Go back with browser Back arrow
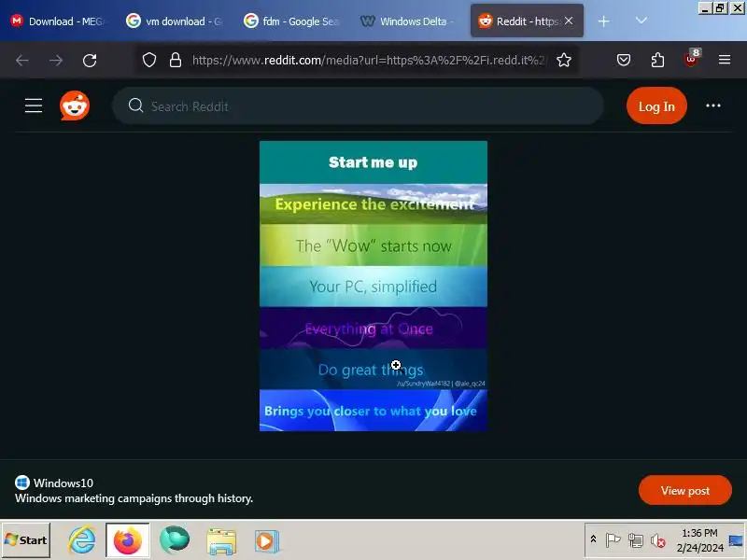 (22, 60)
